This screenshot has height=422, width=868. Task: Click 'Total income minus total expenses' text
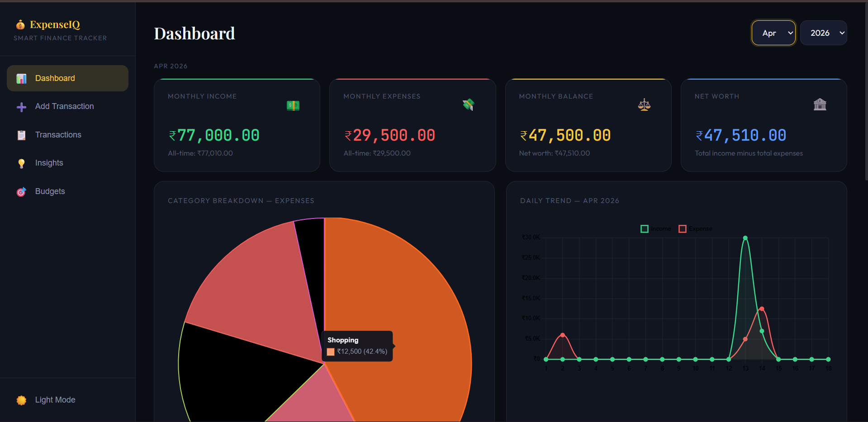749,153
